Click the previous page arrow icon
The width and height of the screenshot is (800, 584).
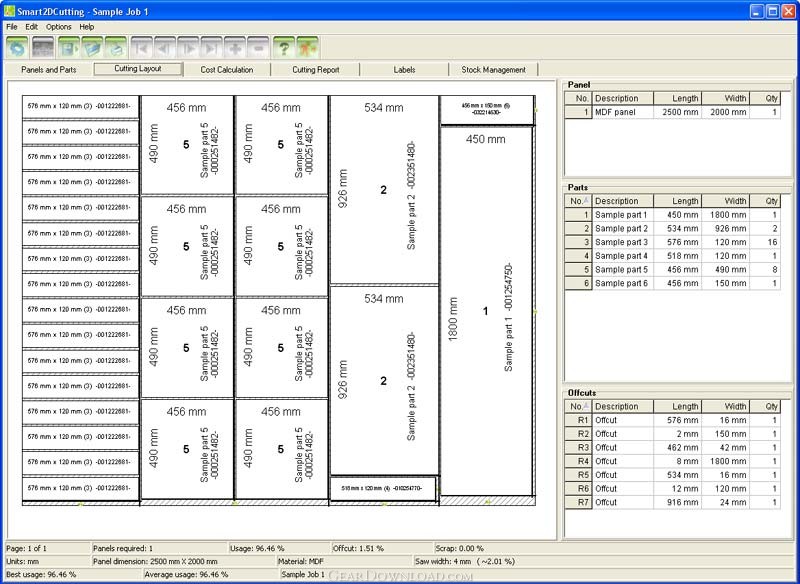point(165,48)
